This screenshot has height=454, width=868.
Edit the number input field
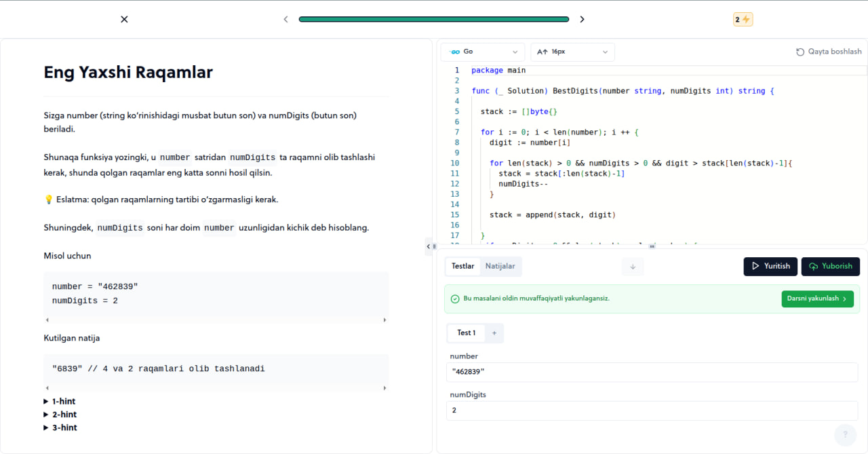pyautogui.click(x=652, y=372)
